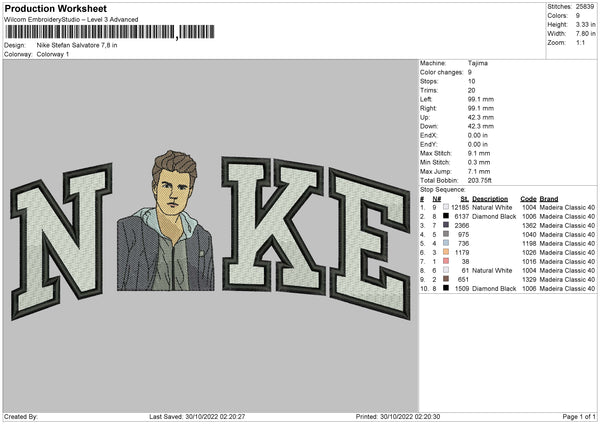
Task: Click the Machine value 'Tajima'
Action: [x=478, y=63]
